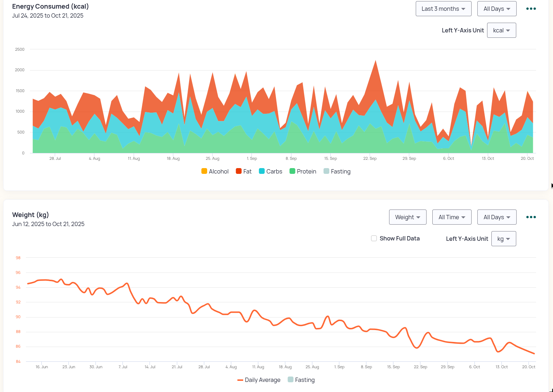
Task: Enable the Show Full Data checkbox
Action: coord(374,238)
